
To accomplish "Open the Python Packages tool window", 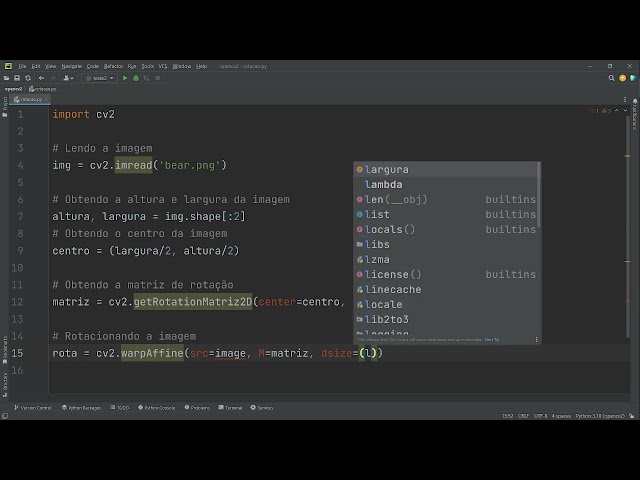I will [x=81, y=408].
